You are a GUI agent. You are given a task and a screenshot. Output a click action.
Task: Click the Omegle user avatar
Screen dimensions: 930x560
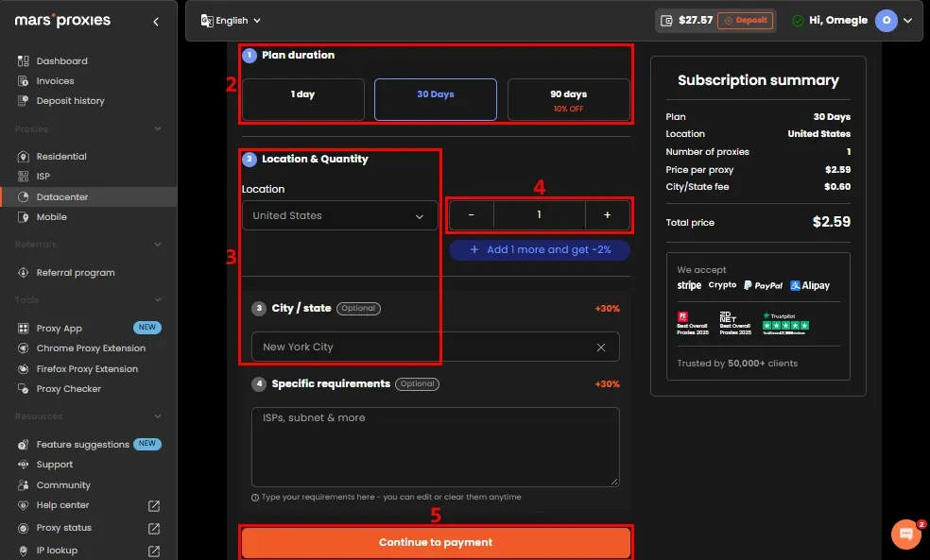(887, 21)
